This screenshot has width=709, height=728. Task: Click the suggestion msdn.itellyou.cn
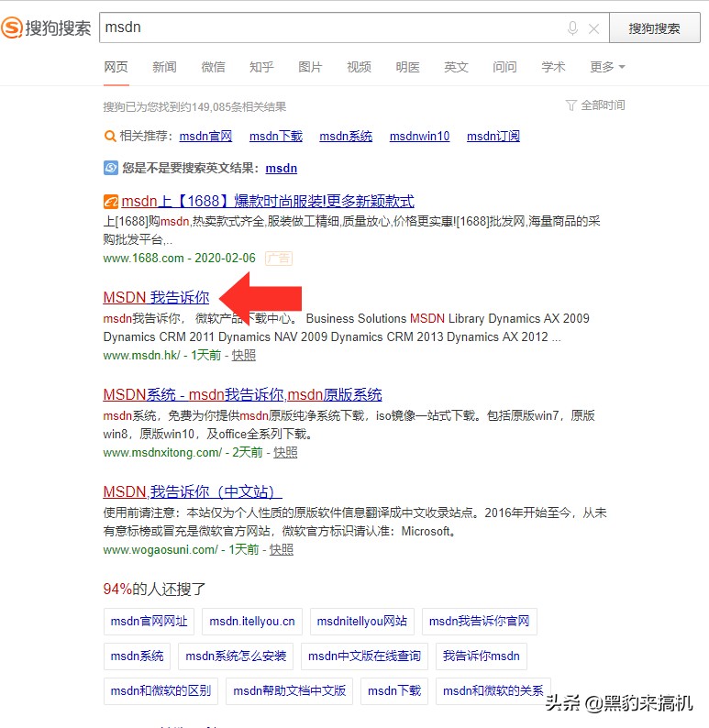[252, 622]
